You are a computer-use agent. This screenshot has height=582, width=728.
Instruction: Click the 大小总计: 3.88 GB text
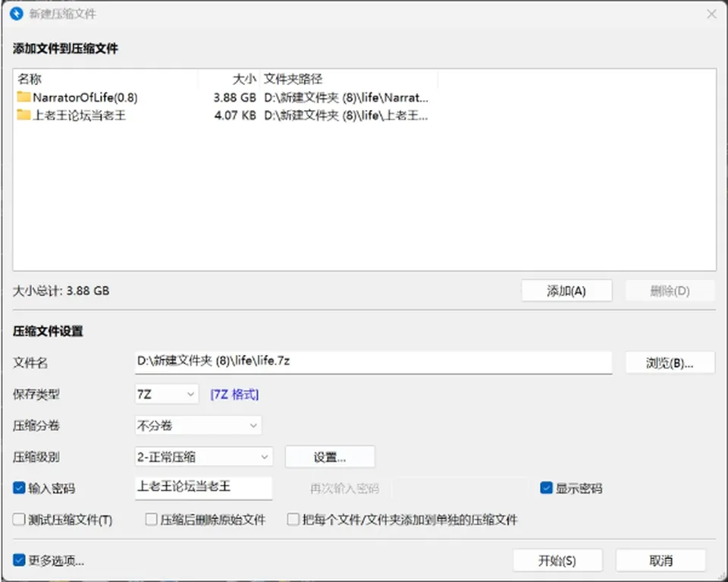click(x=61, y=291)
